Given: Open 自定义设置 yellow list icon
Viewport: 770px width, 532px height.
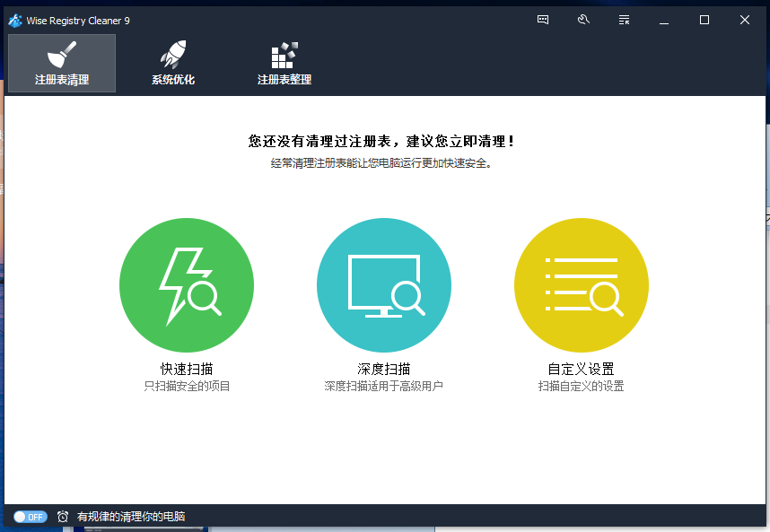Looking at the screenshot, I should (x=582, y=285).
